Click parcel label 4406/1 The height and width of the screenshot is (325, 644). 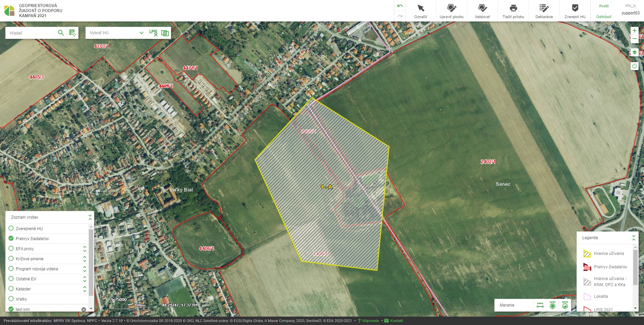click(x=206, y=249)
